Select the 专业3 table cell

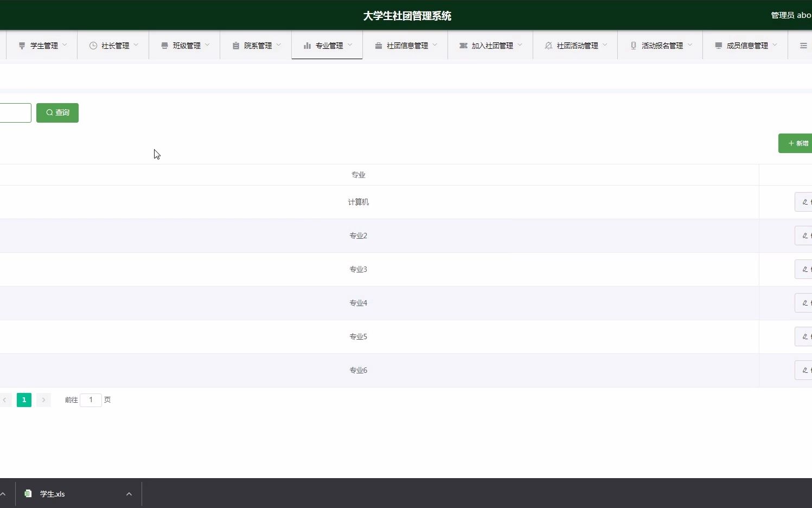tap(359, 269)
